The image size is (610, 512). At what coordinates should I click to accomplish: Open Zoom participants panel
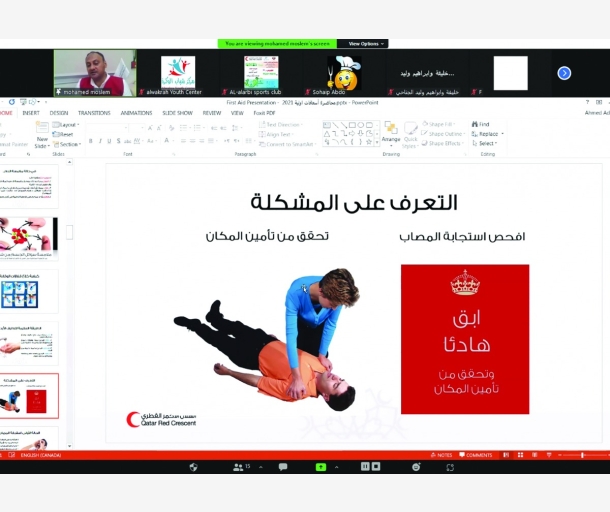[x=242, y=466]
